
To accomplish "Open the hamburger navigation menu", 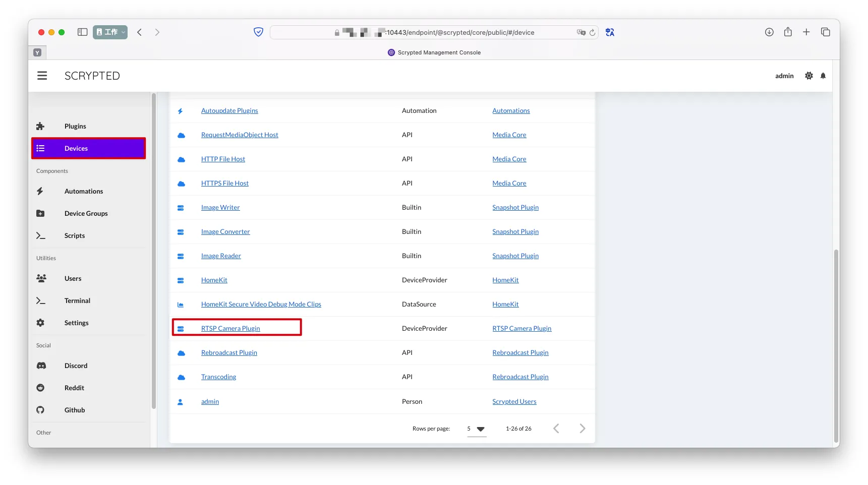I will pos(42,76).
